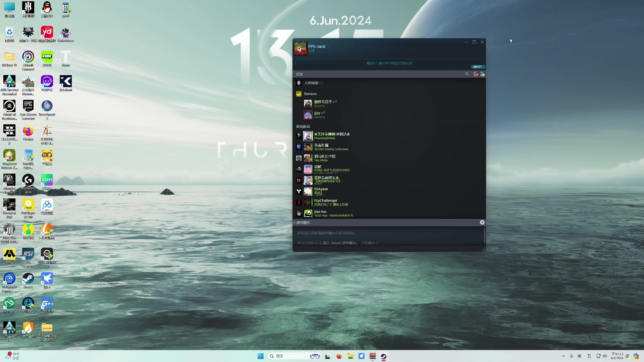Select XDefiant desktop icon
This screenshot has height=362, width=644.
66,83
